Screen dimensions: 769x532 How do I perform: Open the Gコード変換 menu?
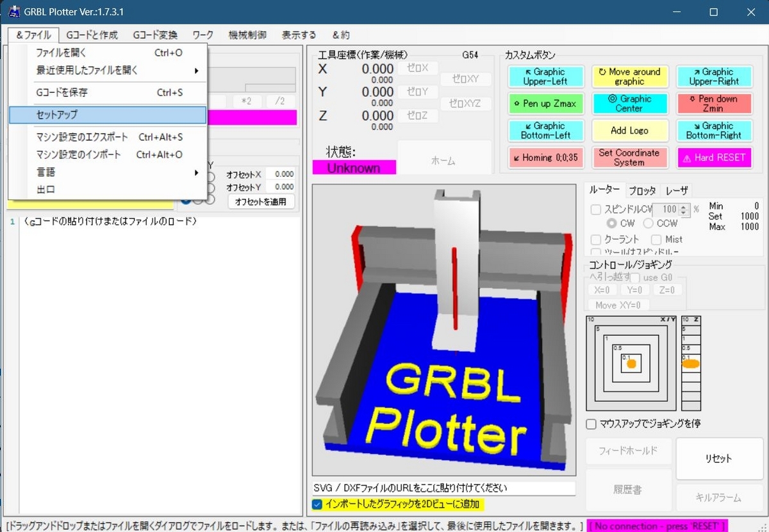(x=155, y=35)
